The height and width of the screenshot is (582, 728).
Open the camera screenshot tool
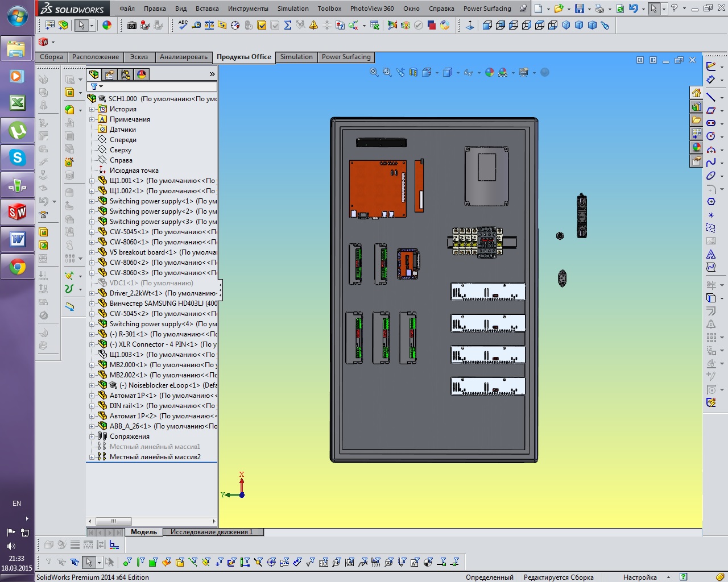(x=131, y=25)
